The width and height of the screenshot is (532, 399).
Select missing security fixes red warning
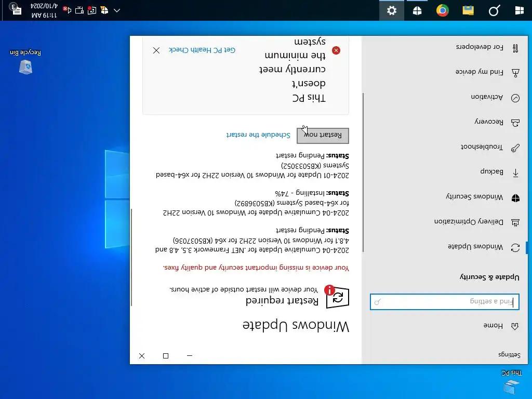point(256,268)
